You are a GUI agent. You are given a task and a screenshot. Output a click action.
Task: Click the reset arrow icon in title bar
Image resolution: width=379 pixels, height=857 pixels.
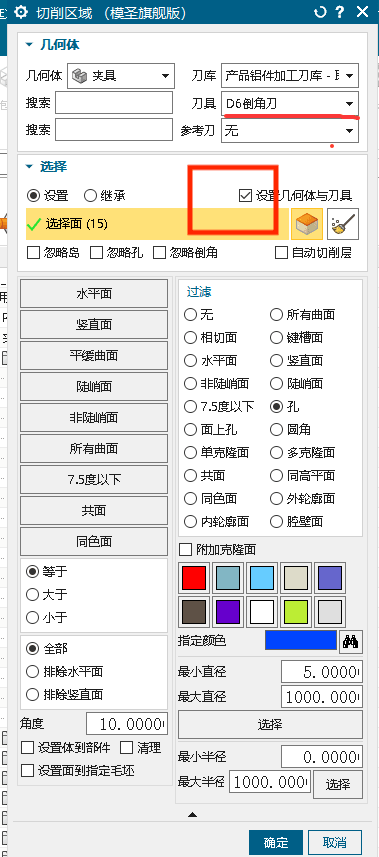320,12
